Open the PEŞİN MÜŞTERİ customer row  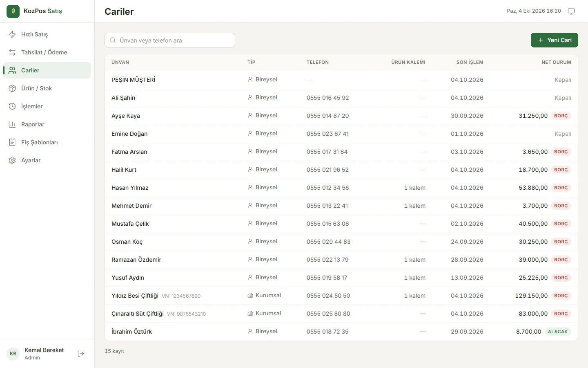[x=341, y=80]
